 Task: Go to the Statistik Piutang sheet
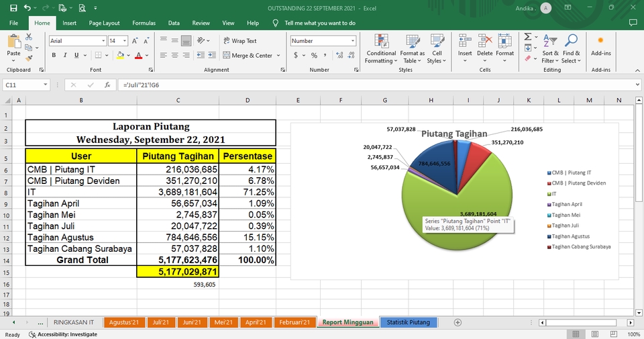click(409, 322)
